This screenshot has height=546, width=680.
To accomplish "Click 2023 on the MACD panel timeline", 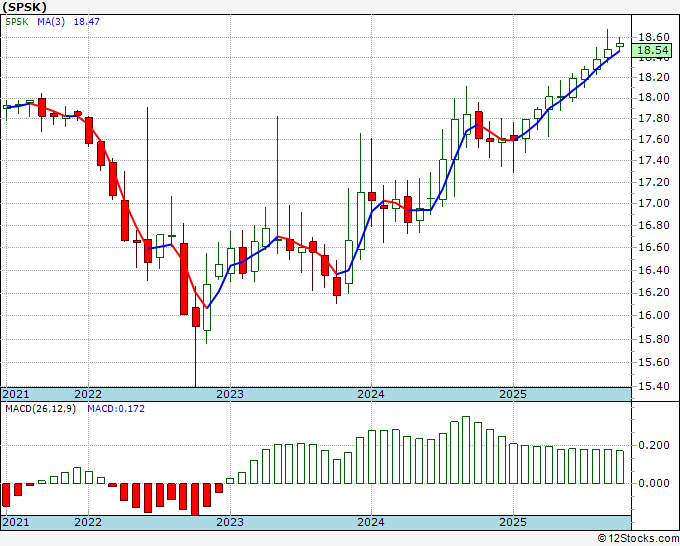I will 230,522.
